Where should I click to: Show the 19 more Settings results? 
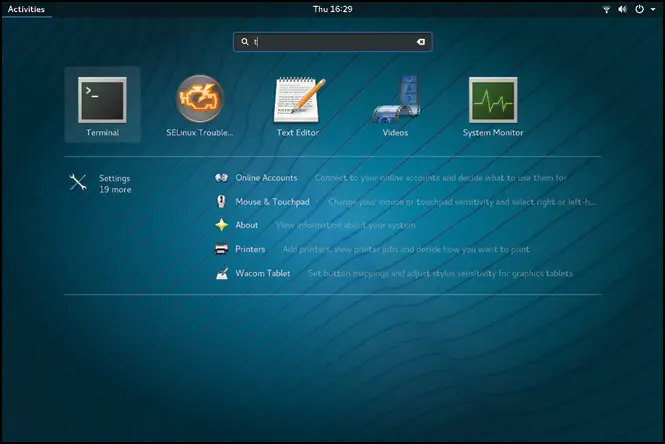tap(114, 189)
